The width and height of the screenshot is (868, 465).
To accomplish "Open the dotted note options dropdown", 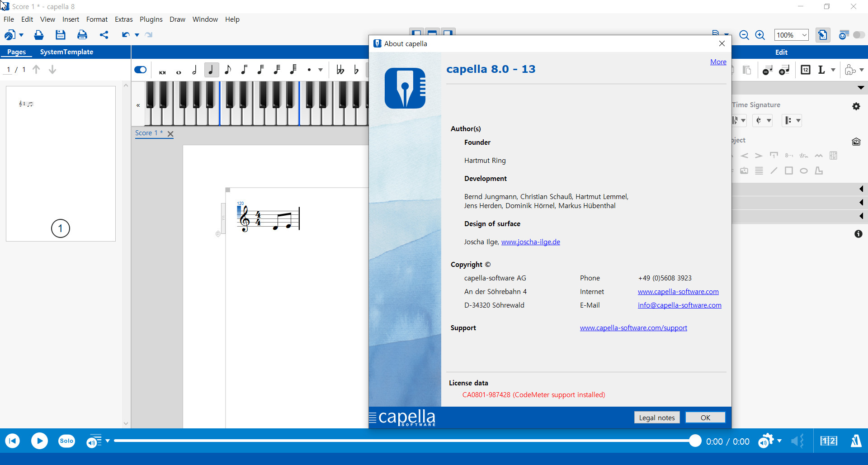I will coord(321,70).
